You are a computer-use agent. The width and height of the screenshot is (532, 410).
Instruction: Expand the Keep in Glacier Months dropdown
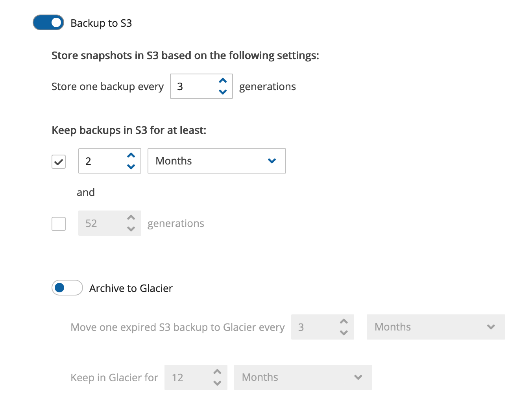[x=303, y=377]
